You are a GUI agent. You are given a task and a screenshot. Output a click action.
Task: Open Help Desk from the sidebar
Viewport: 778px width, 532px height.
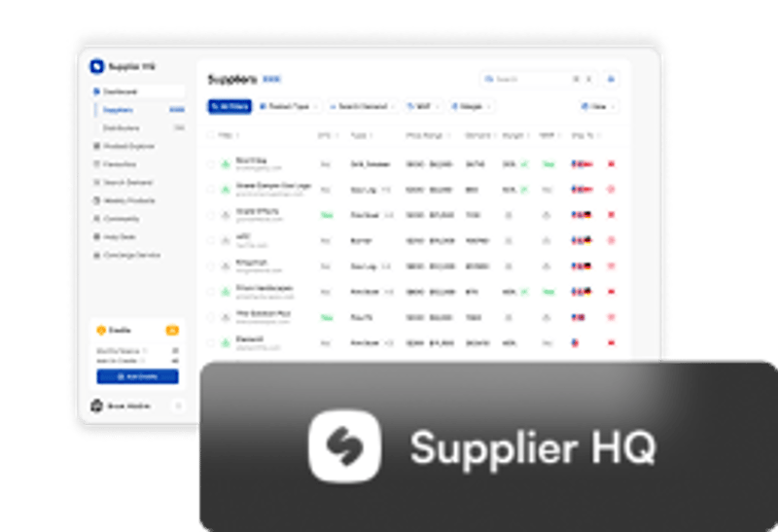pos(115,236)
